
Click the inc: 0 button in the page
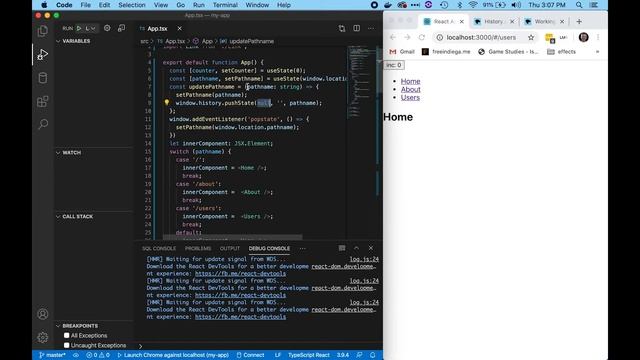click(x=394, y=65)
